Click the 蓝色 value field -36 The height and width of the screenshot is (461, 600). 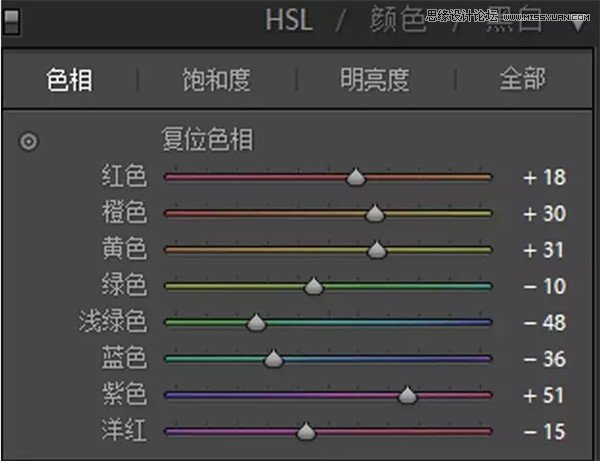[545, 359]
